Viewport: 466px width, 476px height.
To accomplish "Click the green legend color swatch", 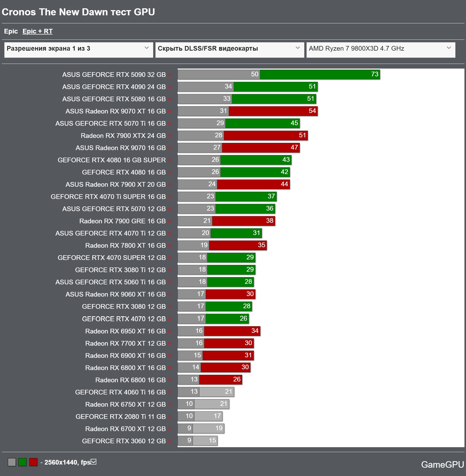I will coord(23,462).
